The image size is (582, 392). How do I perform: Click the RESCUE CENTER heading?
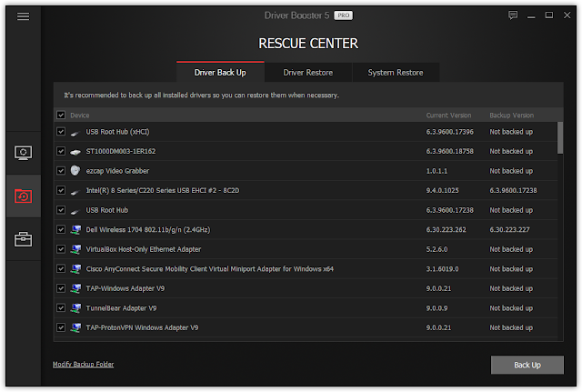(308, 44)
